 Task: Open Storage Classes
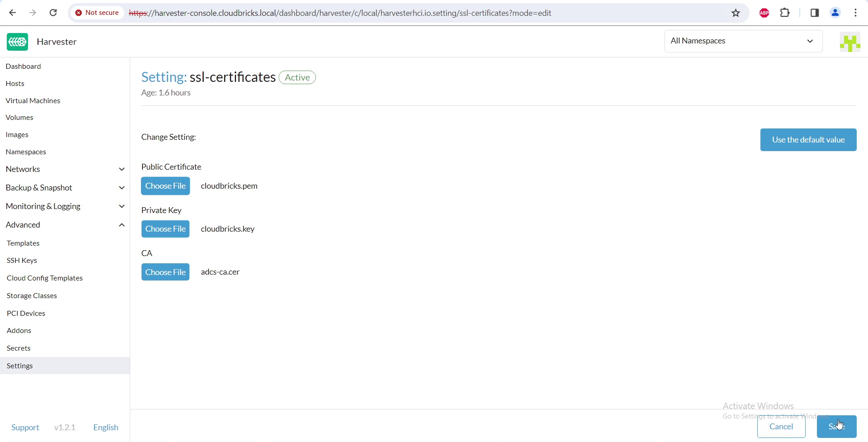(32, 296)
